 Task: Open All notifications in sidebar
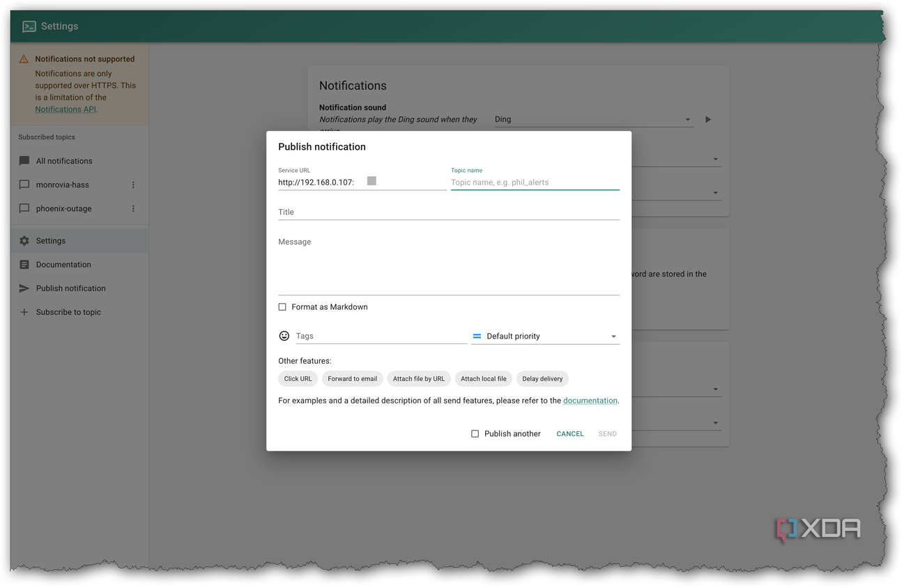pos(79,161)
